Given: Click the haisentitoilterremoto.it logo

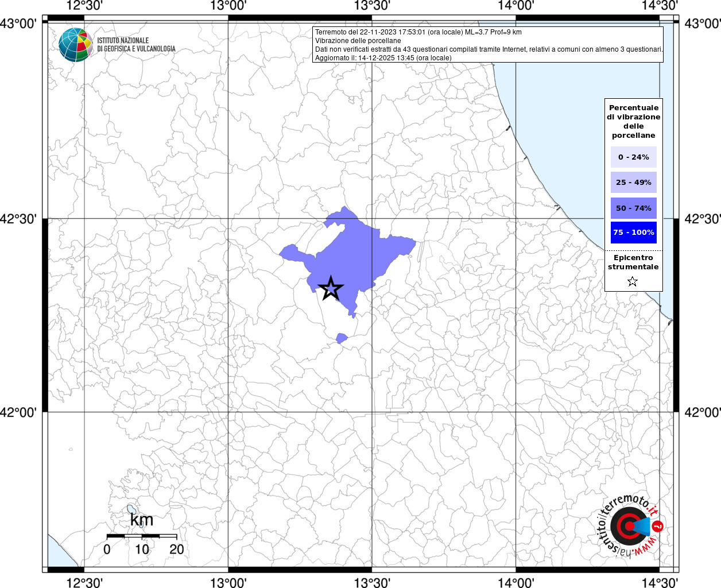Looking at the screenshot, I should pyautogui.click(x=630, y=526).
